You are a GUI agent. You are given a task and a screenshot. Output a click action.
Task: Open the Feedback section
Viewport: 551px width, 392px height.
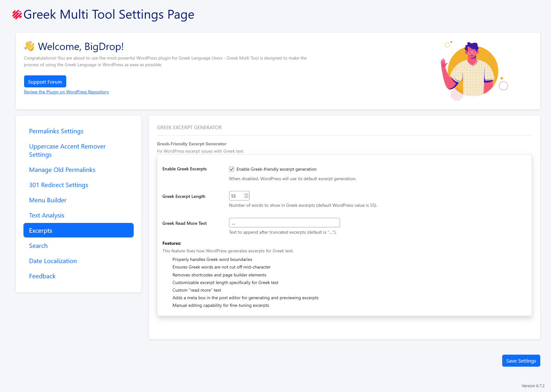point(42,276)
